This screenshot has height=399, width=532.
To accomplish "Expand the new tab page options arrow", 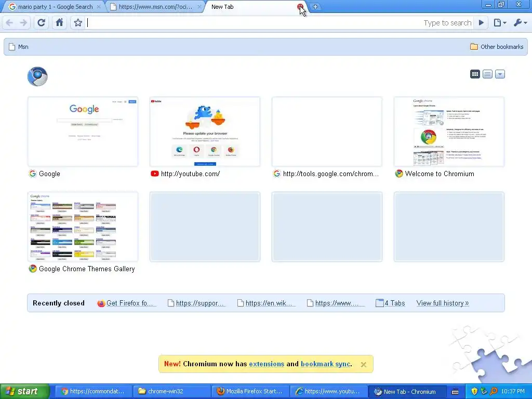I will (500, 74).
